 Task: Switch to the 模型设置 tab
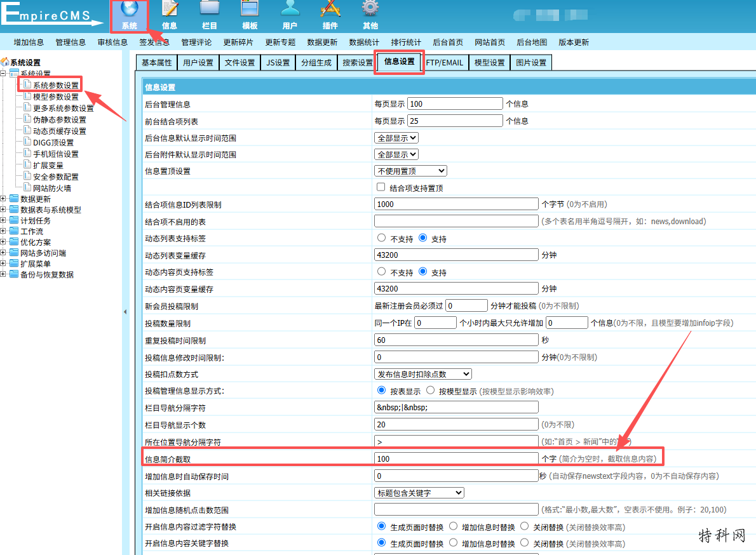[x=489, y=63]
